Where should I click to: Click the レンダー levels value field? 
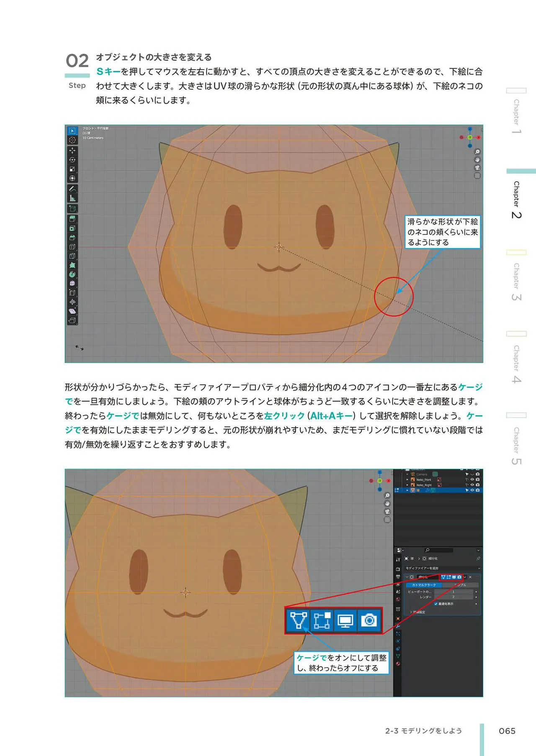click(454, 597)
